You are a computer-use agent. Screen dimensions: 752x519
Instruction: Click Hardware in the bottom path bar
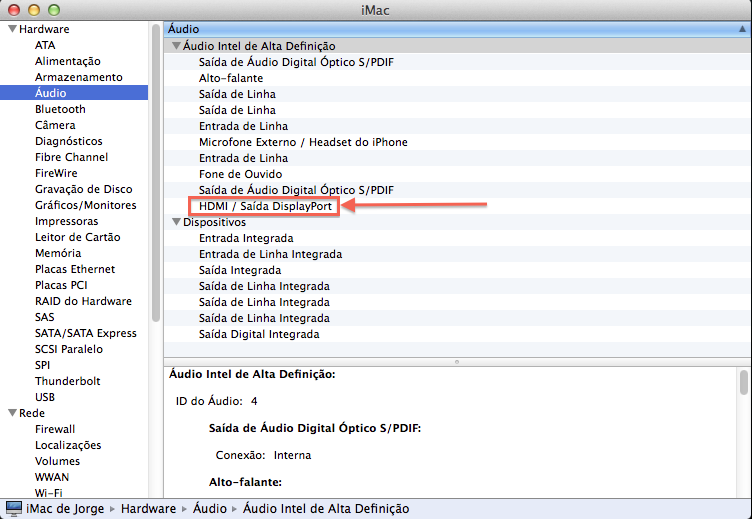(149, 509)
